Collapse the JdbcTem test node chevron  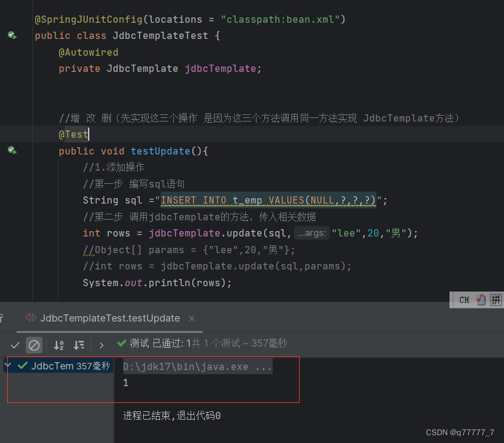pyautogui.click(x=7, y=366)
